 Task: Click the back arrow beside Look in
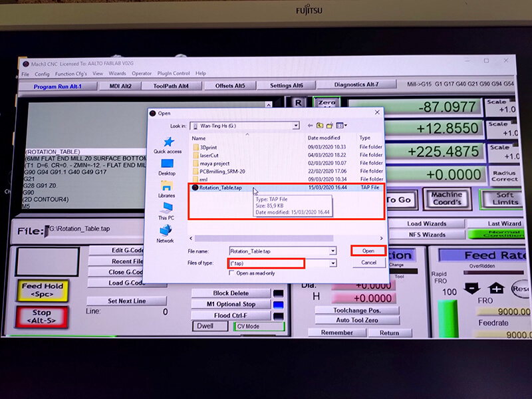309,125
